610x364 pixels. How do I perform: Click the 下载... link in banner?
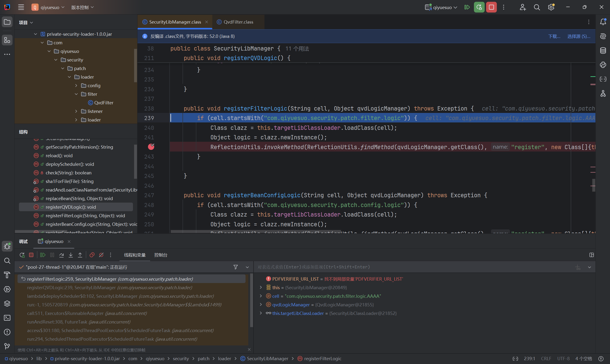(554, 36)
